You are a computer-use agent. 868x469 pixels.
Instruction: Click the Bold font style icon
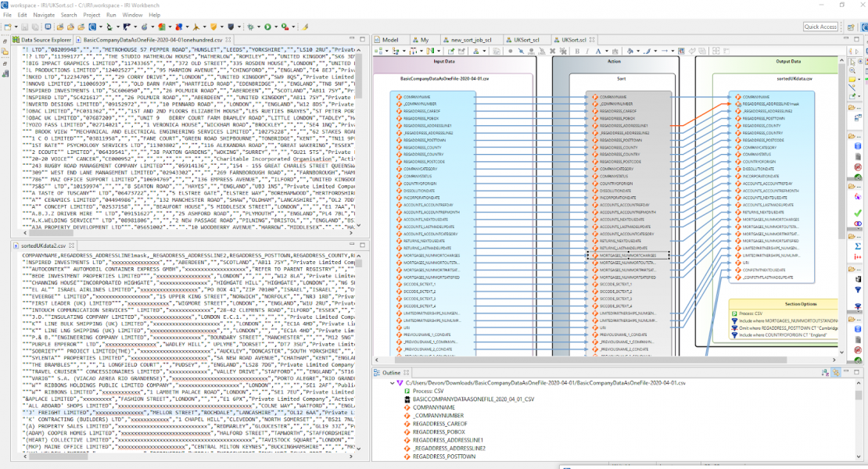click(x=577, y=51)
